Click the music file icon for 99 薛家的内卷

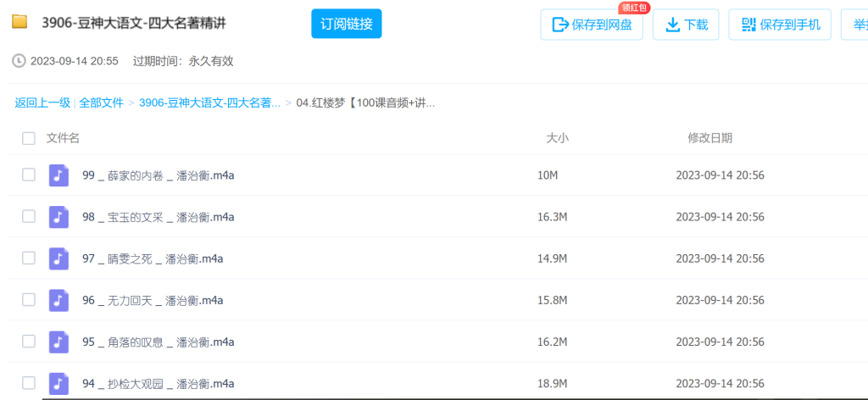click(x=58, y=175)
